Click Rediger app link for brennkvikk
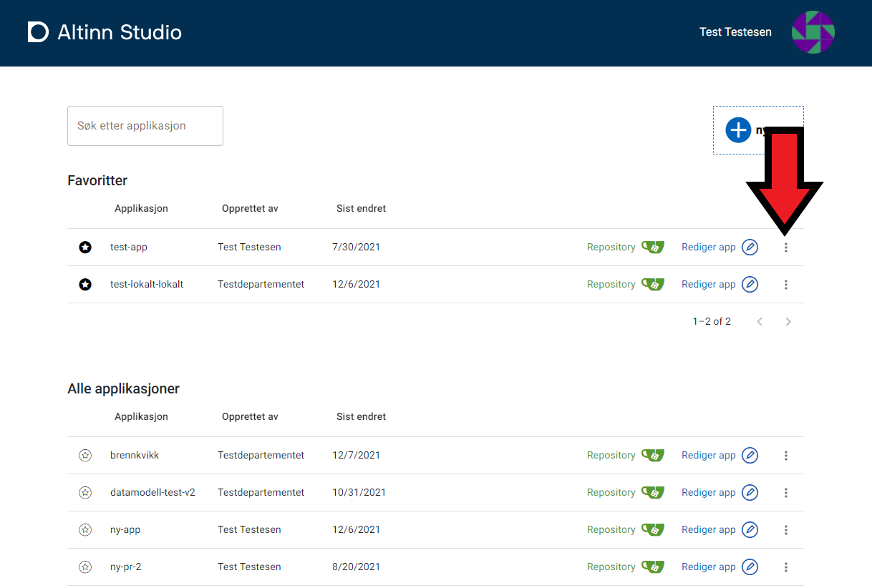 (708, 456)
